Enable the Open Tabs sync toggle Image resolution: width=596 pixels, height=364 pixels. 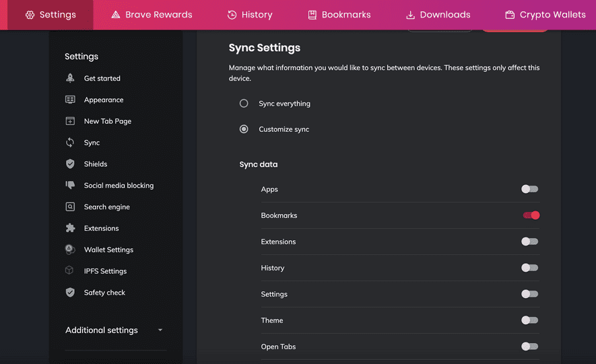point(530,347)
